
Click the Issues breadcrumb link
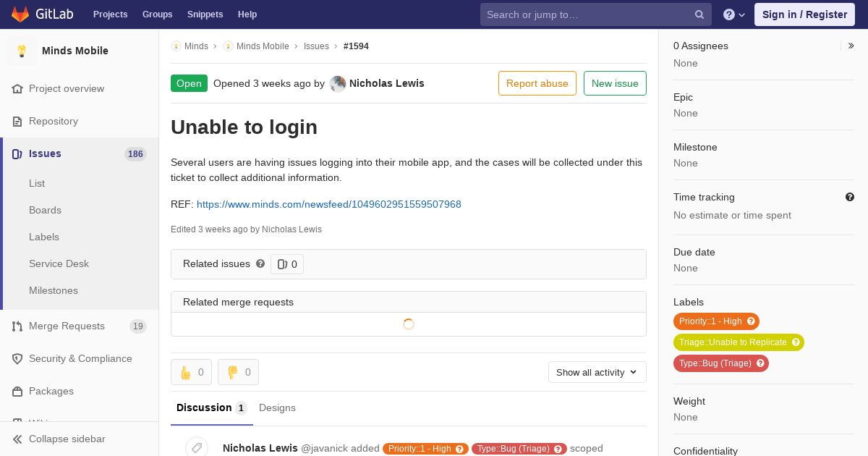316,46
